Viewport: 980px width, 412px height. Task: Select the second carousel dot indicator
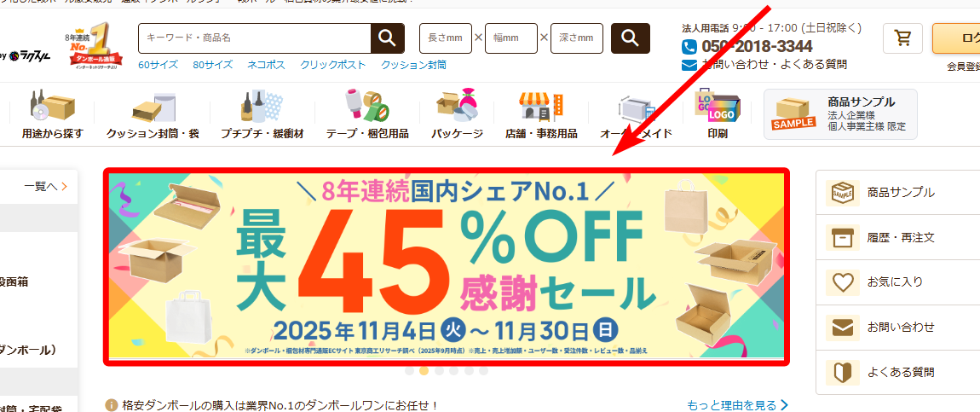(424, 371)
